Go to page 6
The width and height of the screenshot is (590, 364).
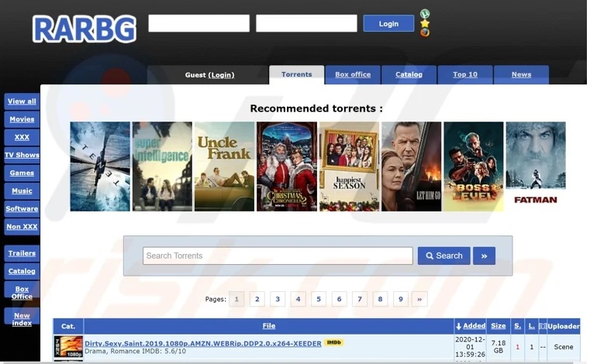339,299
